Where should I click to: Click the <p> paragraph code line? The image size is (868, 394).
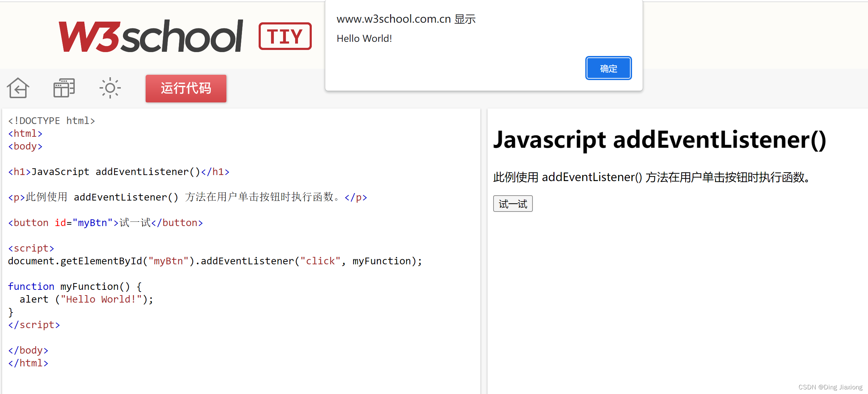[x=187, y=197]
